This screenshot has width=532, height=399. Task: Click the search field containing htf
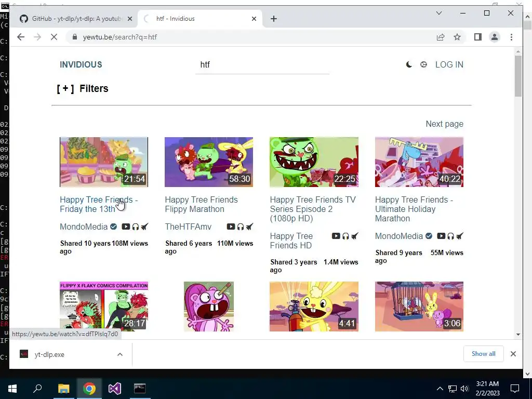(x=262, y=65)
